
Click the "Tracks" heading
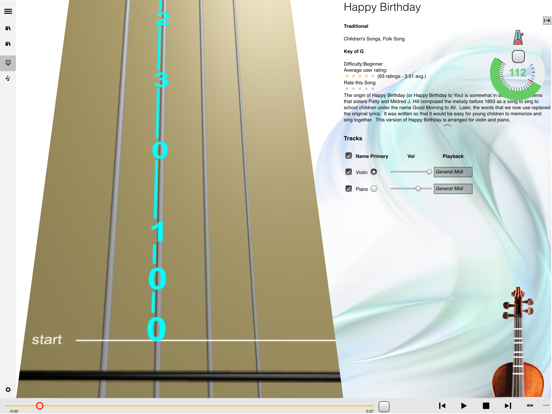pos(353,138)
